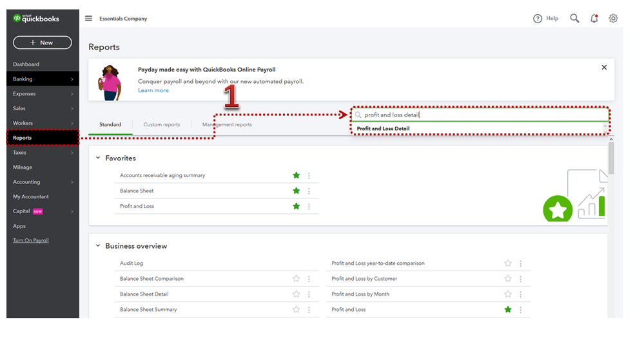Favorite Profit and Loss year-to-date comparison
This screenshot has height=342, width=644.
tap(508, 263)
